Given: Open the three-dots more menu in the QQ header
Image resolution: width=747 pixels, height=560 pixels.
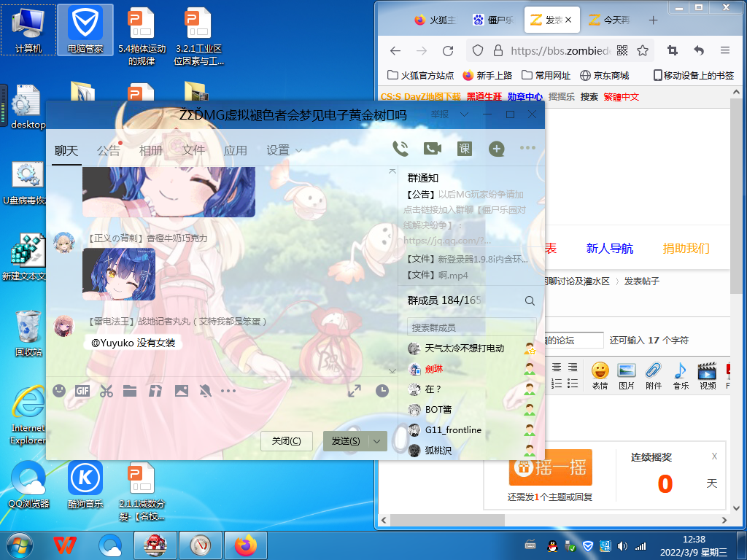Looking at the screenshot, I should click(x=527, y=148).
